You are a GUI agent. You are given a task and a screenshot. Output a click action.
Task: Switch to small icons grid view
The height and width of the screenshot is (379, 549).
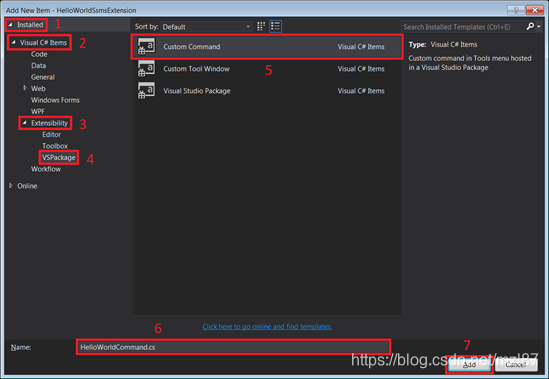[261, 26]
